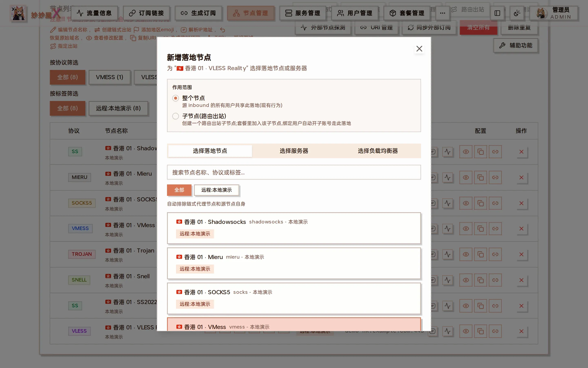The height and width of the screenshot is (368, 588).
Task: Filter nodes by protocol VMESS (1)
Action: point(109,77)
